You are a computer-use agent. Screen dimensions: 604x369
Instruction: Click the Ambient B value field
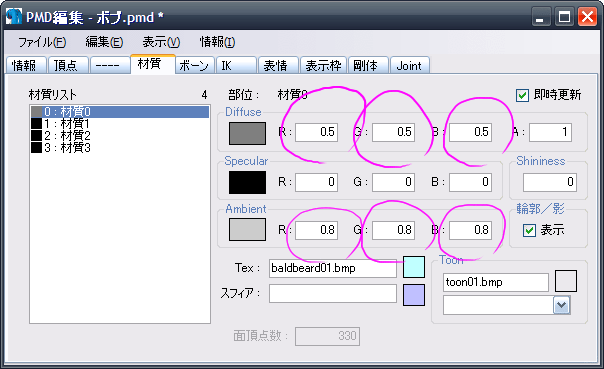pyautogui.click(x=470, y=230)
